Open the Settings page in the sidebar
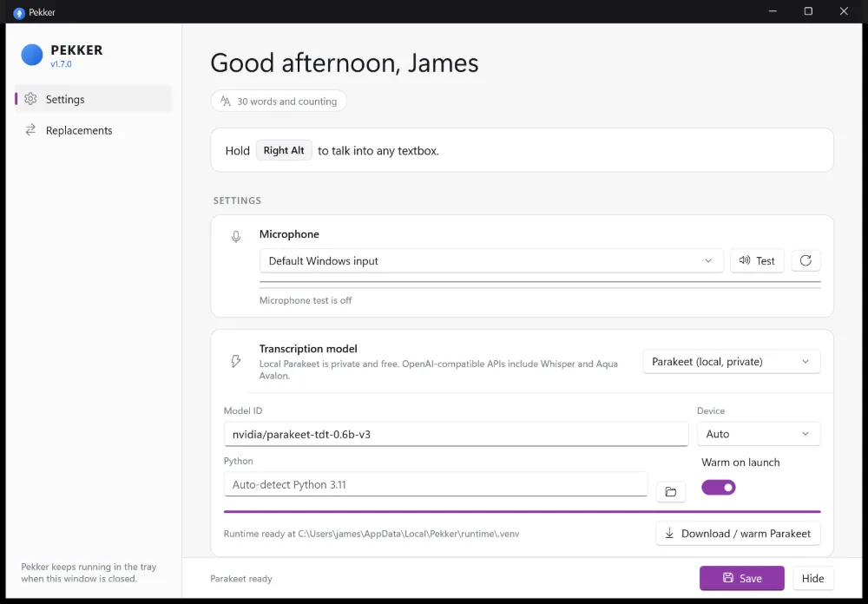This screenshot has width=868, height=604. (x=93, y=99)
